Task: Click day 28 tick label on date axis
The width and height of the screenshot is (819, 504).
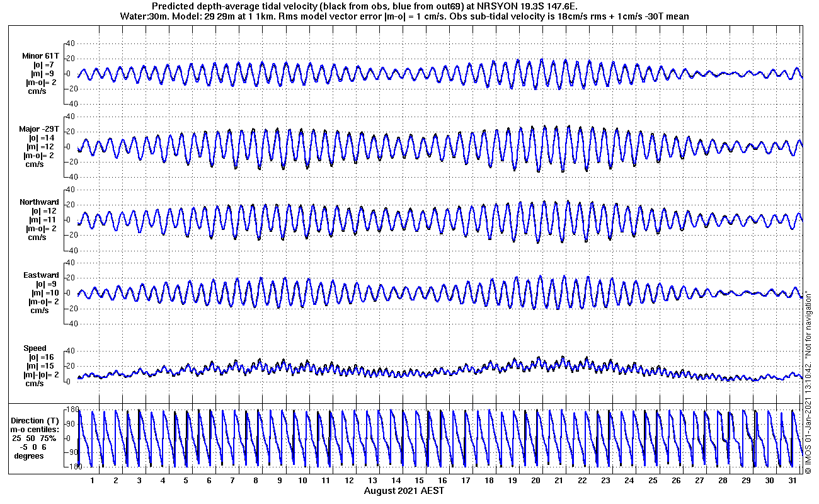Action: 723,480
